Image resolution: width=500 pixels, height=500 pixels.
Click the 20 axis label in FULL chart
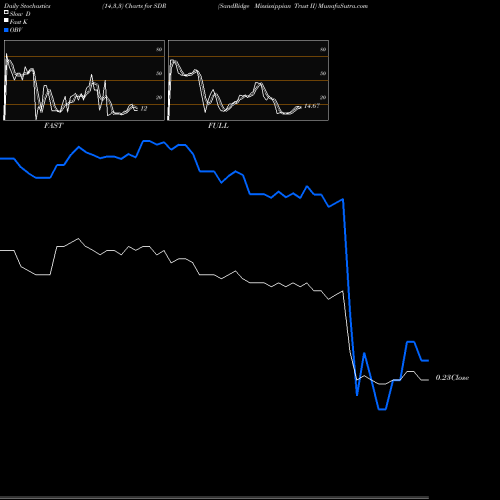coord(323,97)
